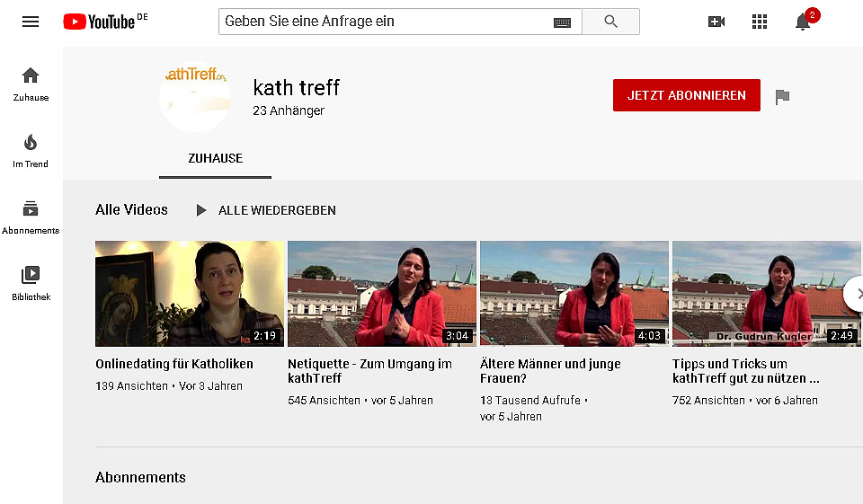This screenshot has width=863, height=504.
Task: View notifications via the bell icon
Action: pos(803,22)
